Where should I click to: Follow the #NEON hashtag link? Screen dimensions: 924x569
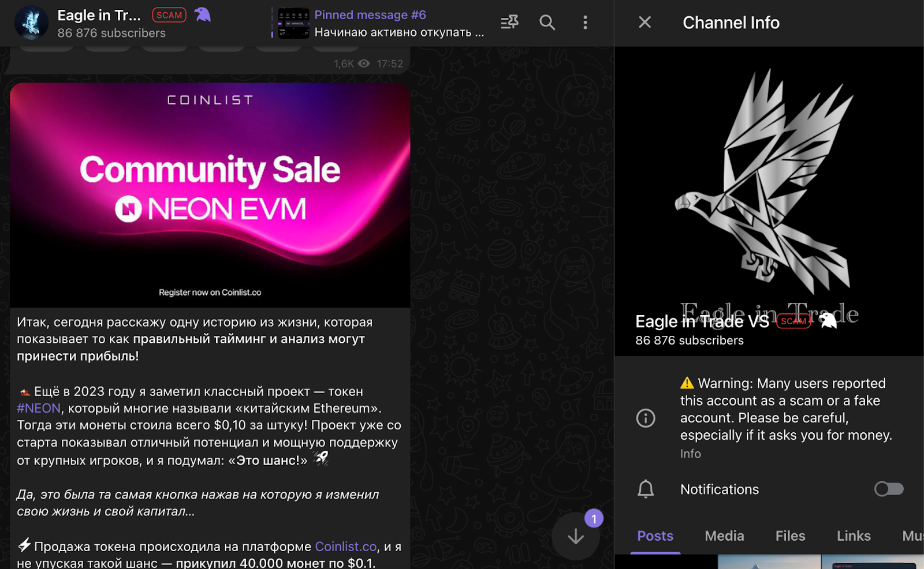point(39,409)
